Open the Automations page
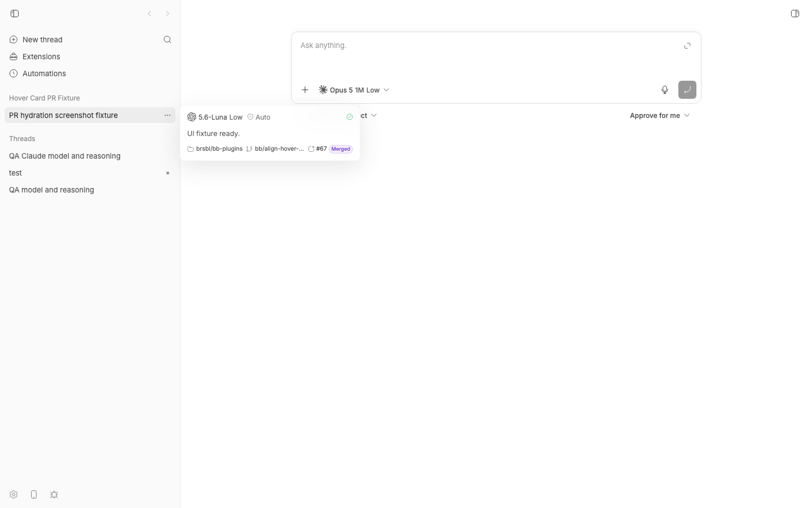This screenshot has height=508, width=812. pos(90,73)
